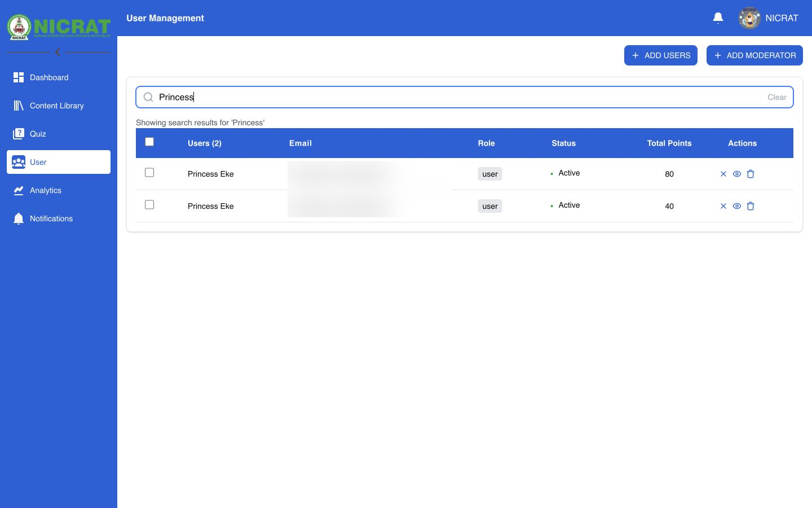This screenshot has height=508, width=812.
Task: Clear the search text
Action: tap(776, 97)
